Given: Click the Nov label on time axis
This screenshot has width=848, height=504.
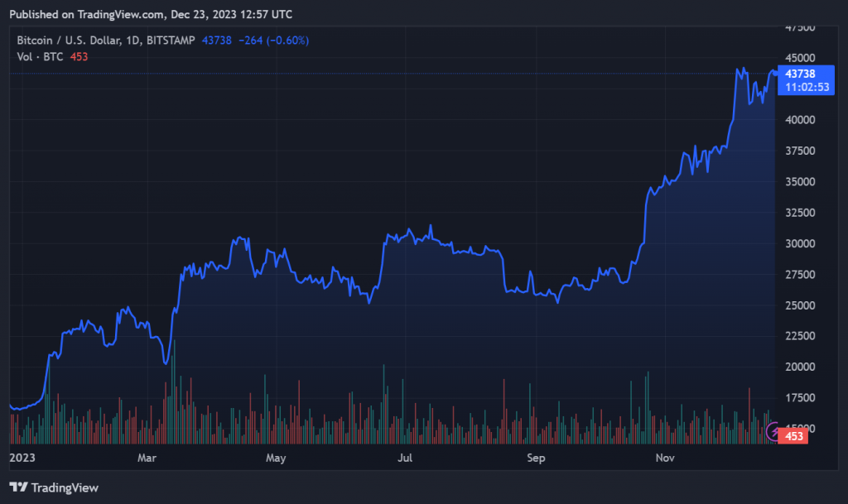Looking at the screenshot, I should [x=665, y=457].
